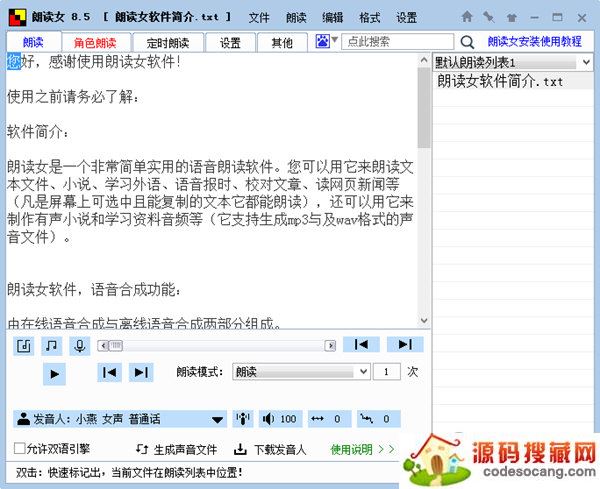600x489 pixels.
Task: Switch to the 定时朗读 tab
Action: click(168, 42)
